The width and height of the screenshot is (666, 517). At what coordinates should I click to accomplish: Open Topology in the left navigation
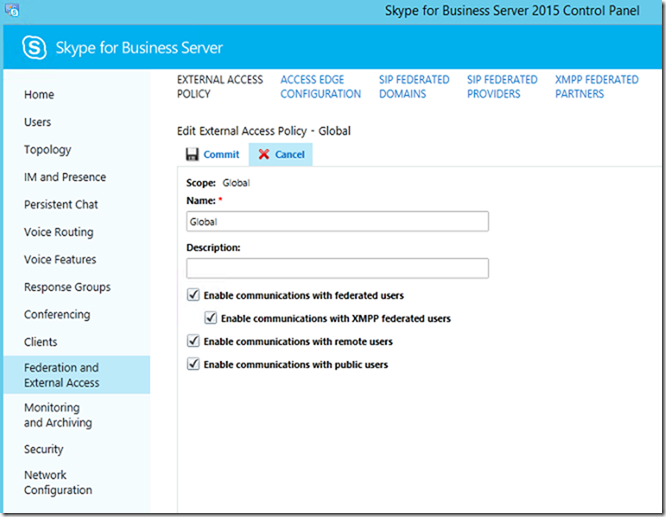tap(48, 150)
